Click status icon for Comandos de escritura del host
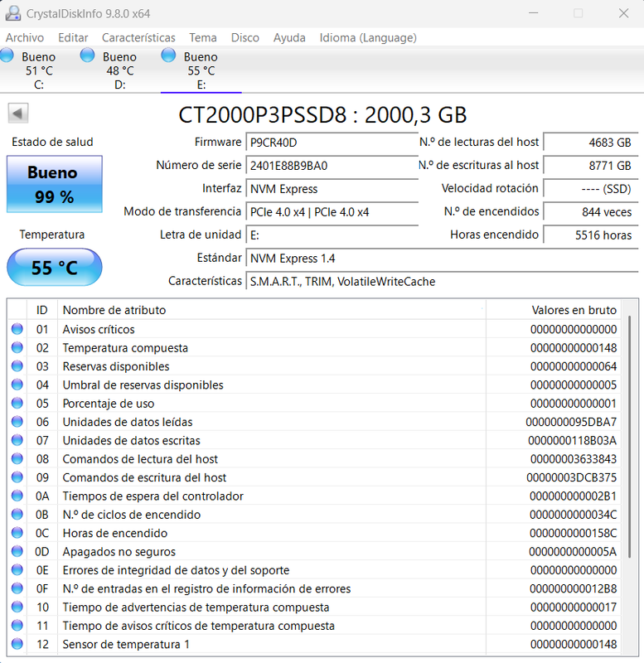This screenshot has height=663, width=644. tap(17, 477)
